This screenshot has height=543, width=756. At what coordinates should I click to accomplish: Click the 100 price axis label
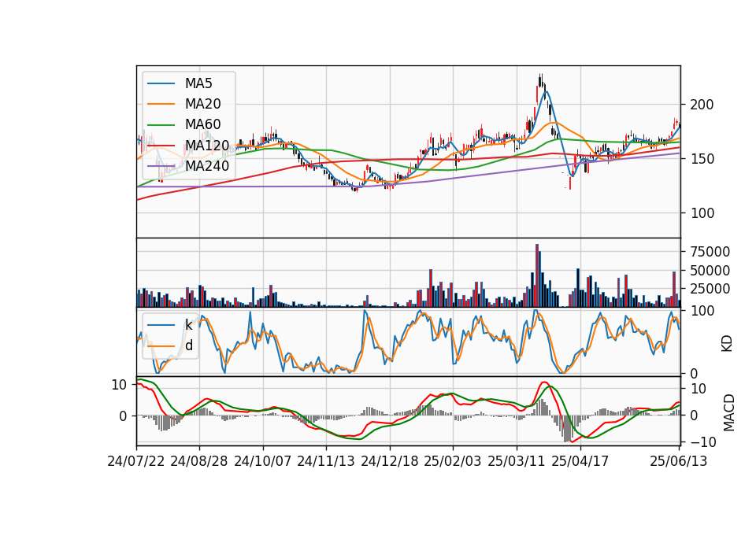(702, 213)
